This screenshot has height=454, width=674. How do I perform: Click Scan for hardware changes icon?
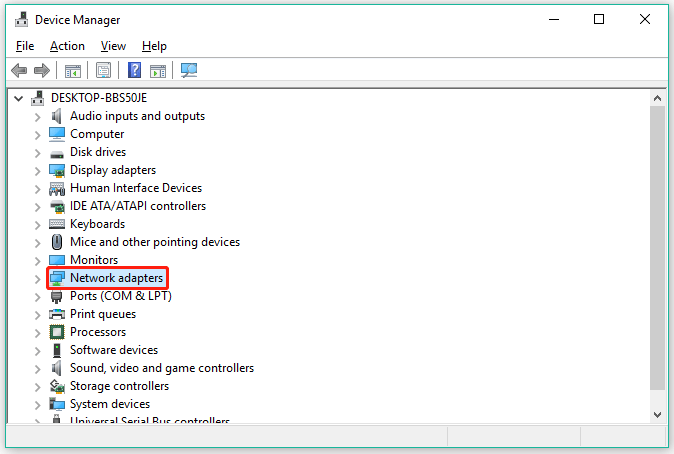(x=189, y=70)
